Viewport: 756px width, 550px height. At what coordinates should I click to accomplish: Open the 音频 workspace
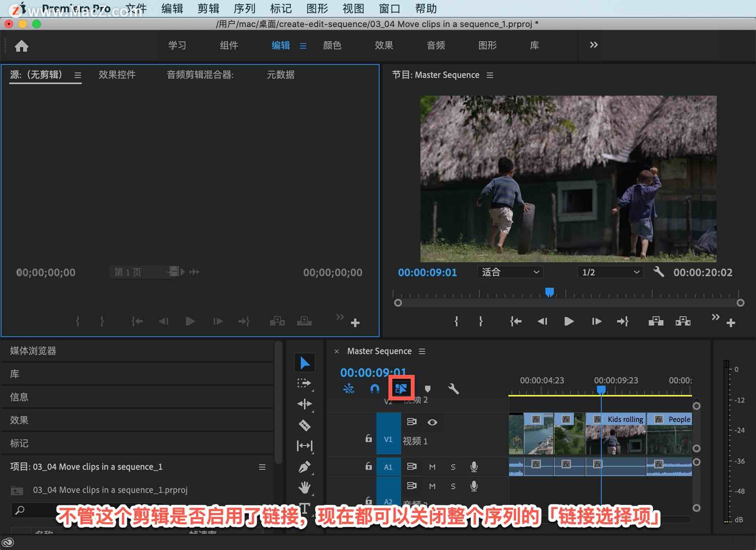tap(435, 45)
